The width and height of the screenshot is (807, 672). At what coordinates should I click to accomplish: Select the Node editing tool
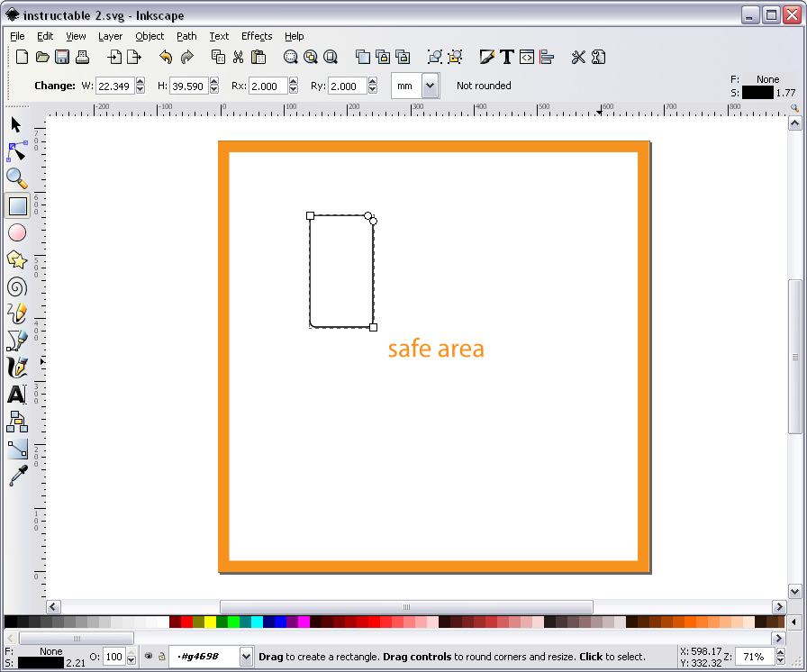click(15, 151)
